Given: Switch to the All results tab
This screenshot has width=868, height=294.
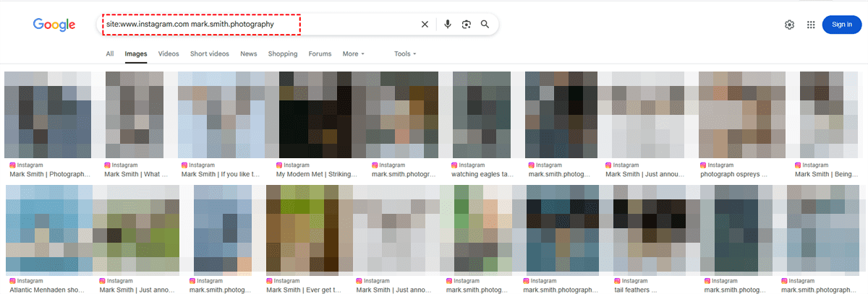Looking at the screenshot, I should 110,53.
